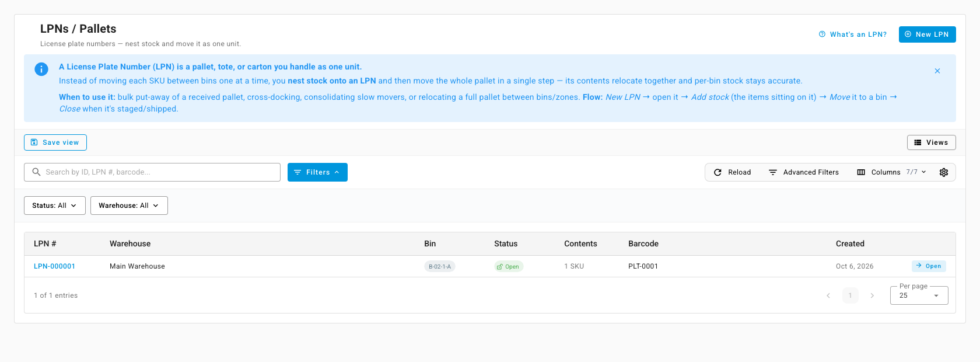Sort by Bin column header

pos(430,244)
